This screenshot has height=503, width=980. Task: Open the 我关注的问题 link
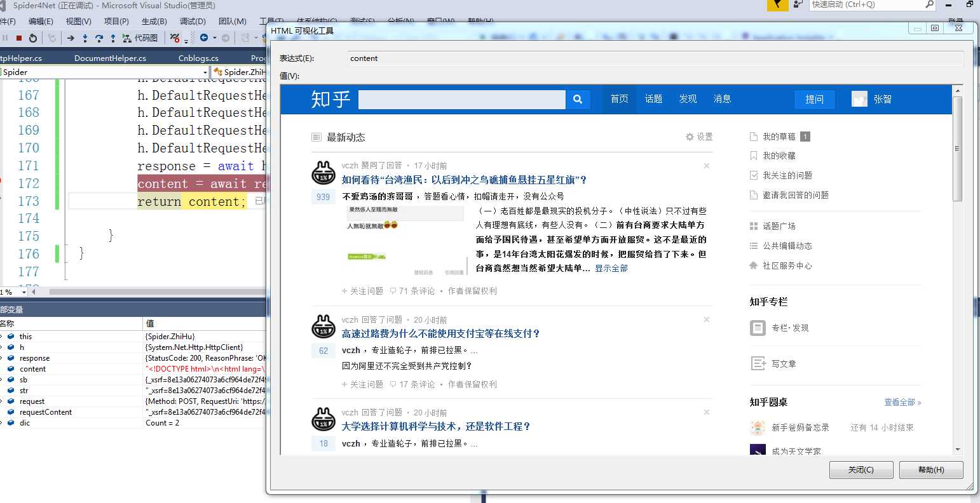pyautogui.click(x=787, y=175)
